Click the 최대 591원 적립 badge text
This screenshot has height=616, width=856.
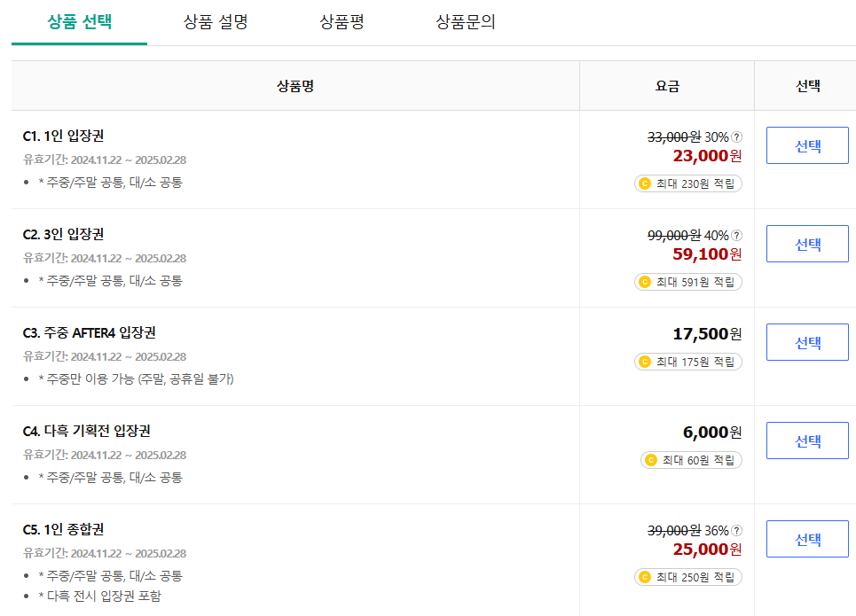695,282
